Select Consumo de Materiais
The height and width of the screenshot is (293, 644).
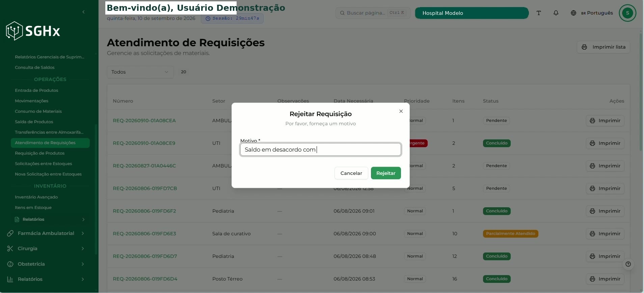(x=38, y=111)
